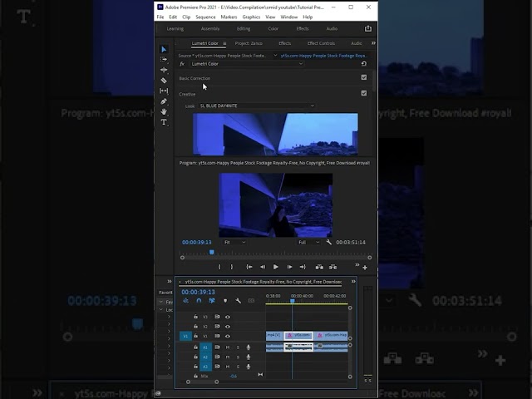Expand the Local Drives tree item
The height and width of the screenshot is (399, 532).
point(160,309)
